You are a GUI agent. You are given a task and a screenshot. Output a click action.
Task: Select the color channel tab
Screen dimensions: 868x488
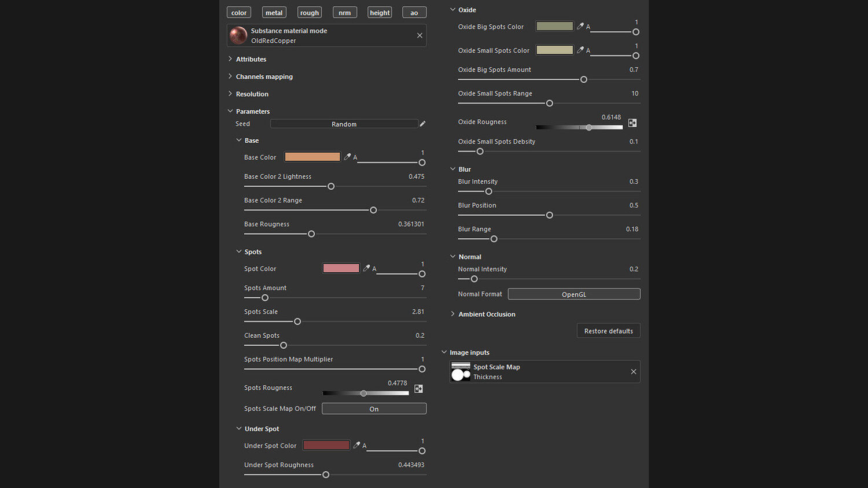[x=239, y=13]
